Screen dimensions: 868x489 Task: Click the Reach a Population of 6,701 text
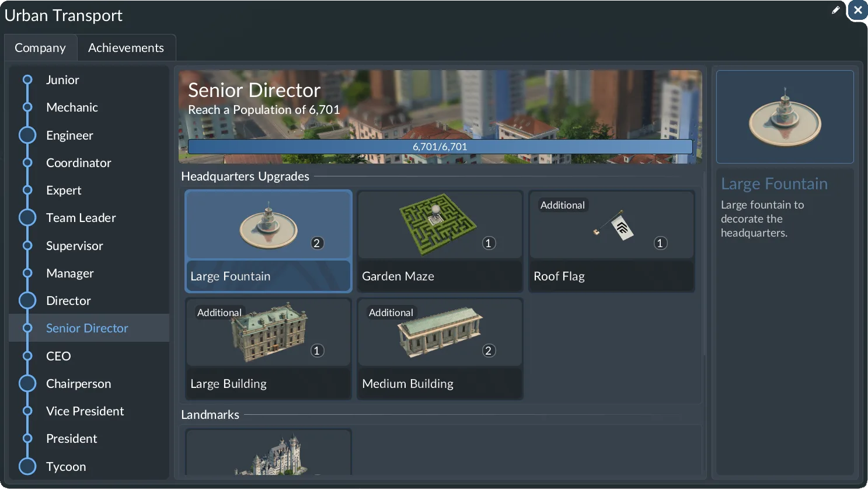coord(264,110)
